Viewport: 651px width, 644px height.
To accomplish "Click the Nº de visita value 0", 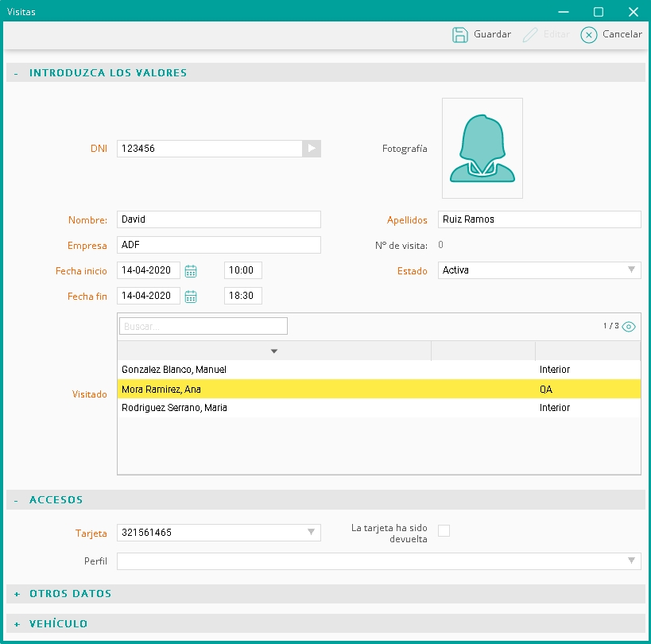I will pos(440,245).
